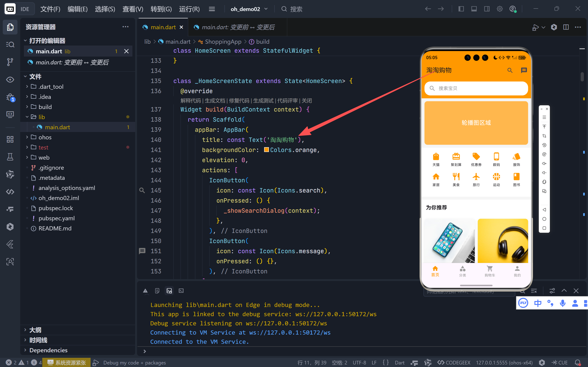Open the Run and Debug view

[x=10, y=97]
